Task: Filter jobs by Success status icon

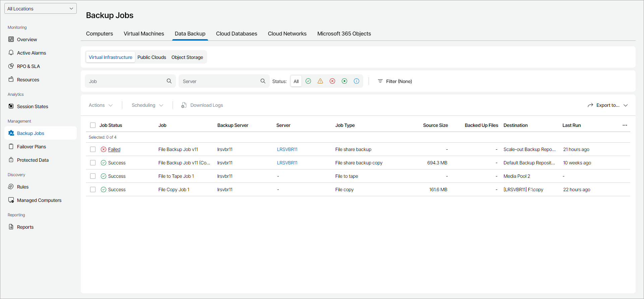Action: pos(308,81)
